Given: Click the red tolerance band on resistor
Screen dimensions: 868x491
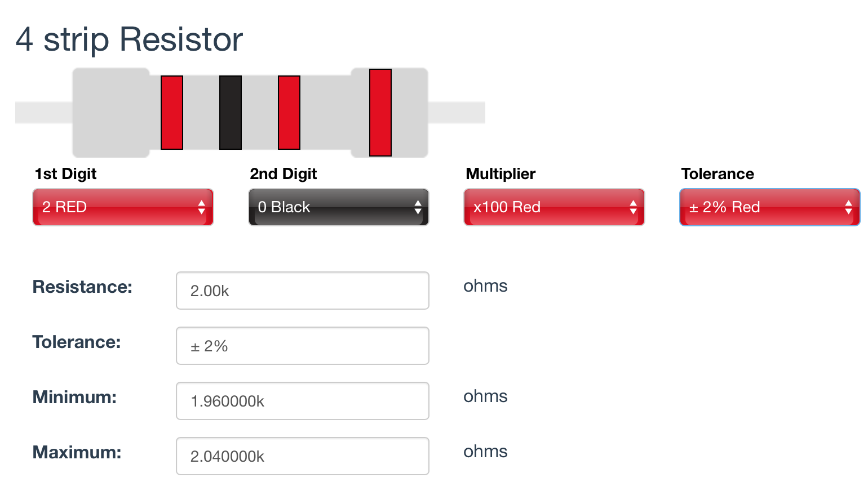Looking at the screenshot, I should click(380, 113).
